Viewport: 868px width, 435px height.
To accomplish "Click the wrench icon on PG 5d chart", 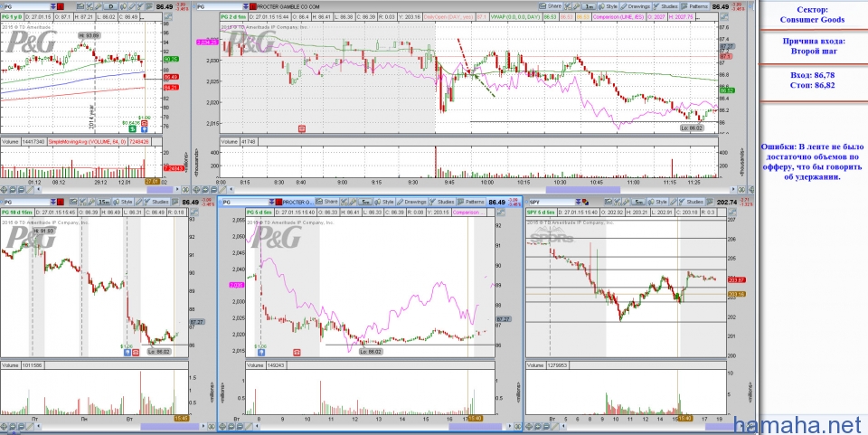I will click(353, 202).
